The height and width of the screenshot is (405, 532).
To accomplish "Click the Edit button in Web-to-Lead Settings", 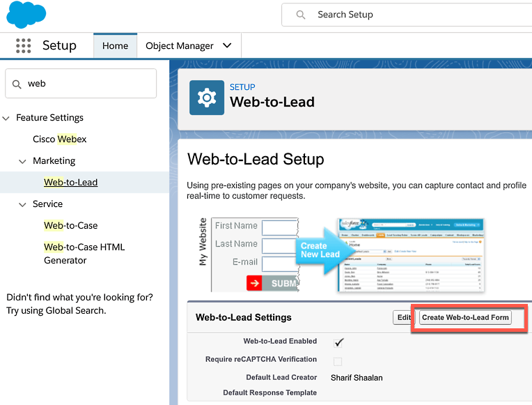I will point(402,318).
